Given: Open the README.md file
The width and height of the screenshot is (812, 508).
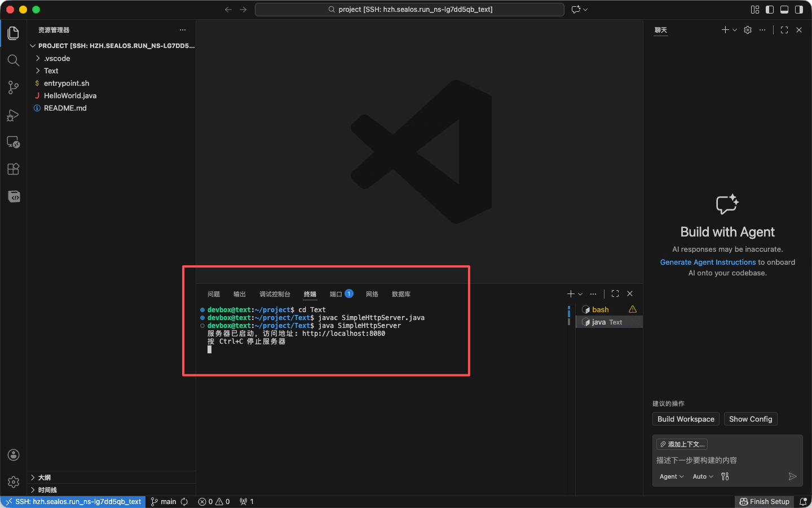Looking at the screenshot, I should click(x=112, y=108).
